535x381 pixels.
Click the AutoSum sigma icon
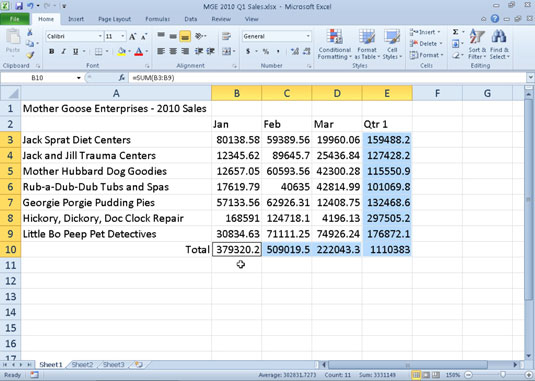[456, 32]
